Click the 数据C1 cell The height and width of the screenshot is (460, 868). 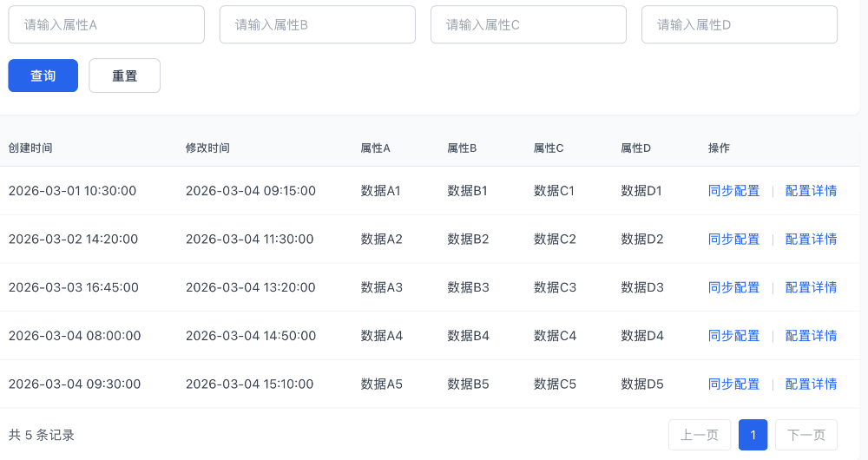point(554,190)
